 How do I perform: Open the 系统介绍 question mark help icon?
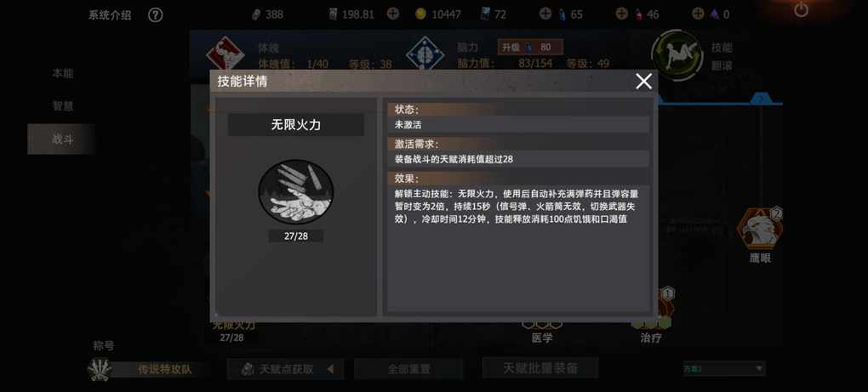click(156, 15)
